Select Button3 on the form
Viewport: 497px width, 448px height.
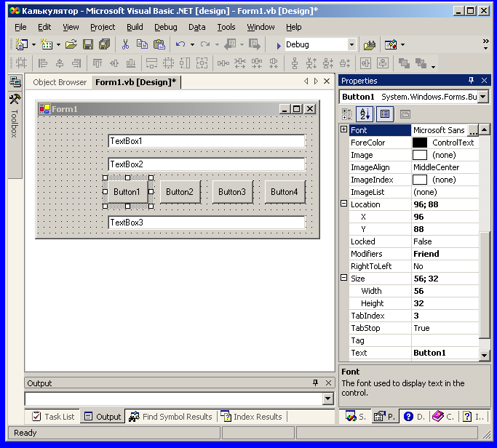pyautogui.click(x=232, y=192)
